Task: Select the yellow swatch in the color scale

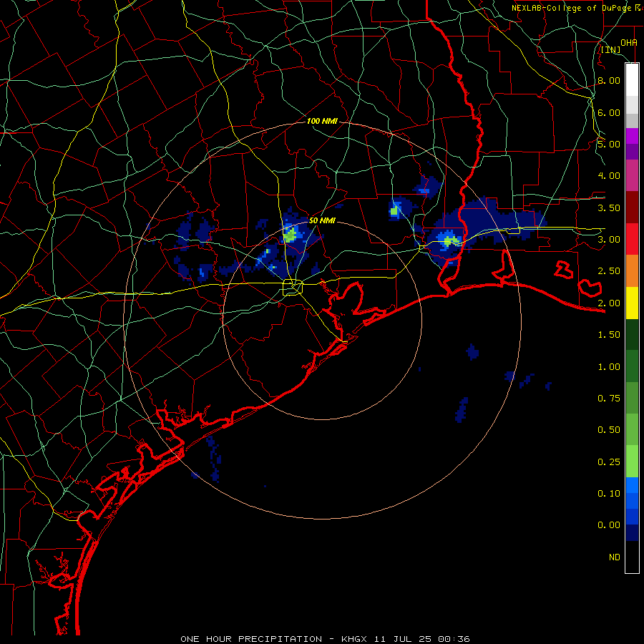Action: pos(632,303)
